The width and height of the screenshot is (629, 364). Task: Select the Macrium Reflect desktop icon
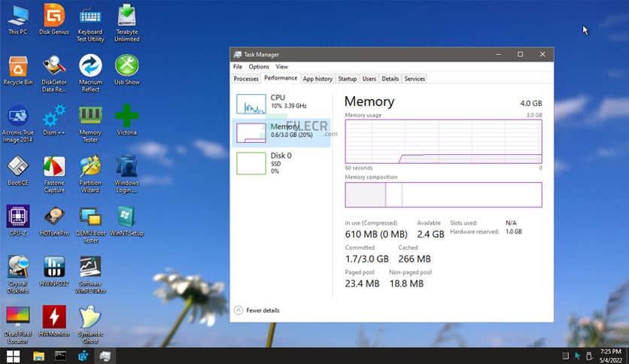click(90, 66)
